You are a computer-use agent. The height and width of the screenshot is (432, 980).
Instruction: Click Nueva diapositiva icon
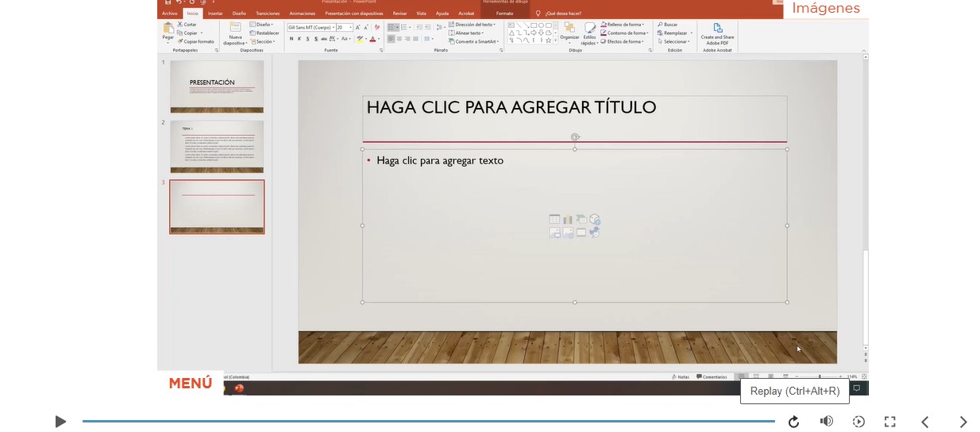click(x=235, y=30)
